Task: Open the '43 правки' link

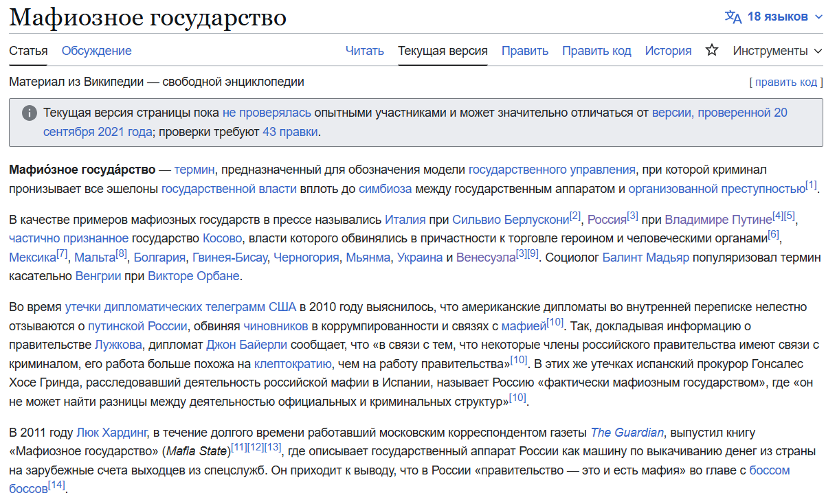Action: 290,132
